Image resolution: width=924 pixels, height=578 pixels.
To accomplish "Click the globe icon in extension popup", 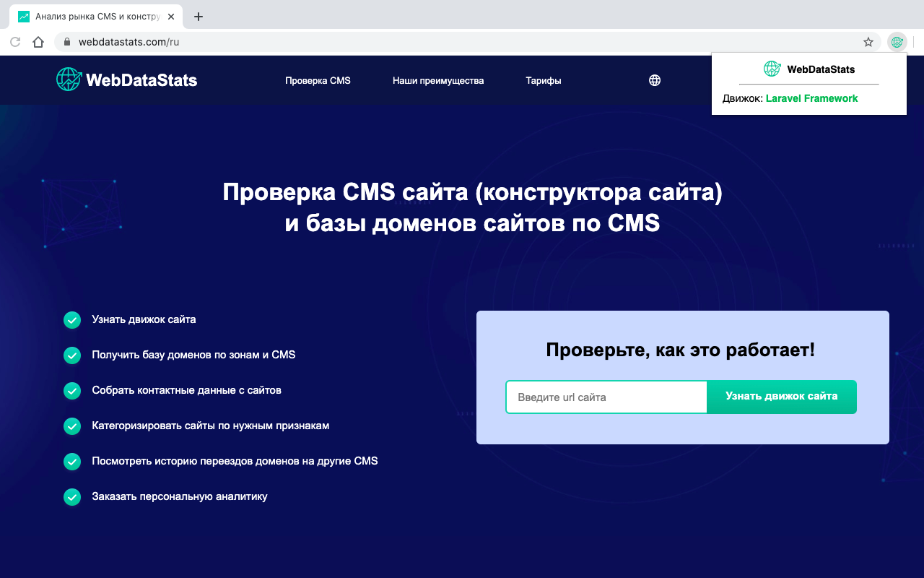I will (772, 69).
